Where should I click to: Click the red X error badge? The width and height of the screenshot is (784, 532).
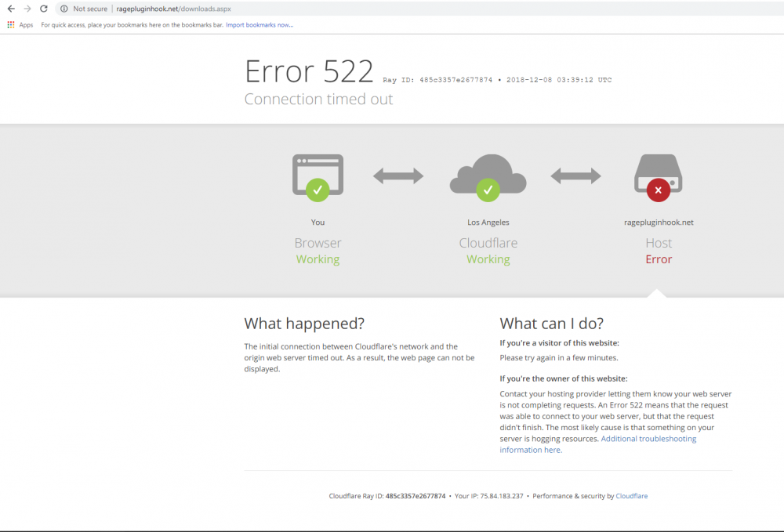pyautogui.click(x=658, y=190)
